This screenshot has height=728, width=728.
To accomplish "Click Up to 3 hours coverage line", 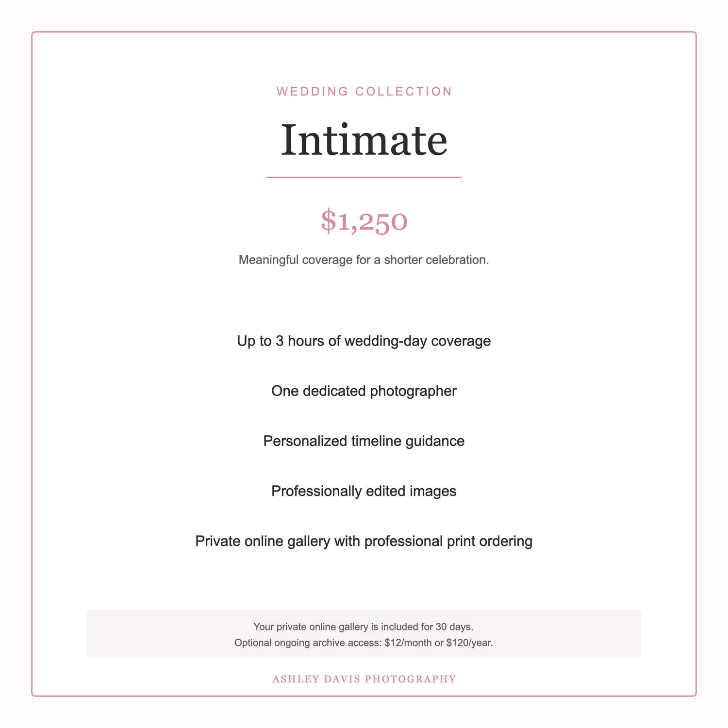I will 364,341.
